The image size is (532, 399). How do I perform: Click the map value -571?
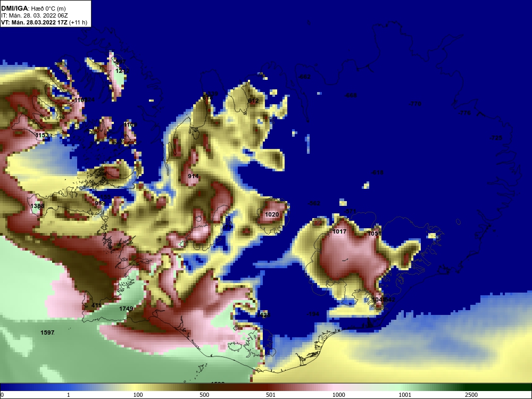click(x=350, y=211)
